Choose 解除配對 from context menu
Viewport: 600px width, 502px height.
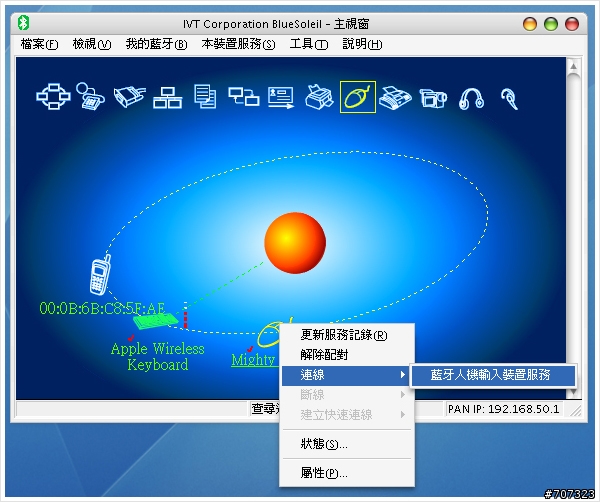[347, 355]
